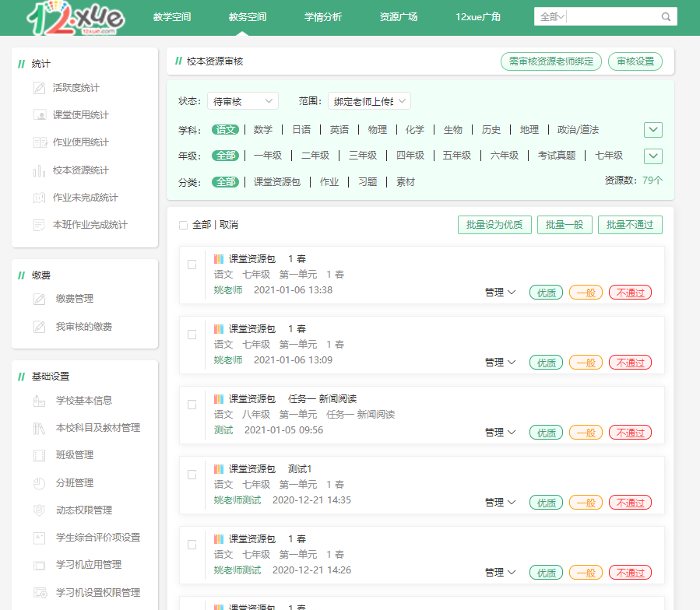Open the 范围 绑定老师上传 dropdown

[x=369, y=101]
